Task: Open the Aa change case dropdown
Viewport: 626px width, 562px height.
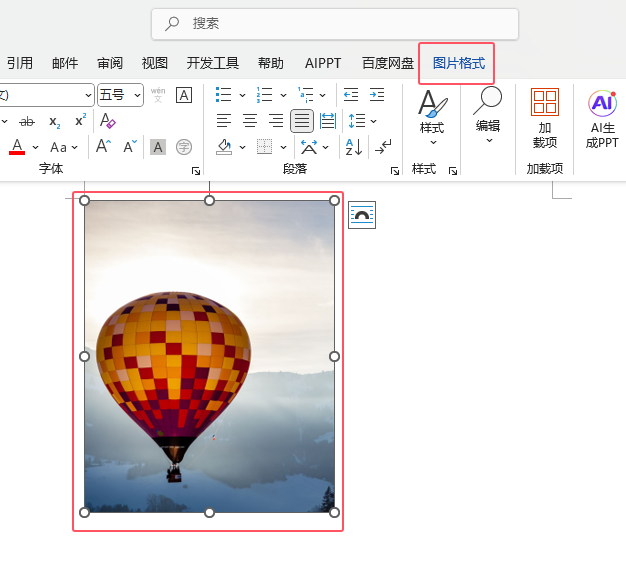Action: pos(64,147)
